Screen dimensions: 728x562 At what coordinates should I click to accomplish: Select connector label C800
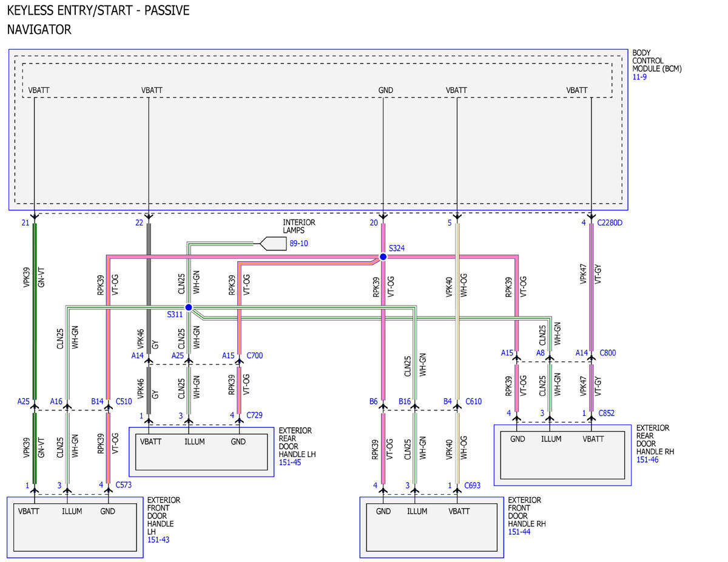pyautogui.click(x=607, y=353)
